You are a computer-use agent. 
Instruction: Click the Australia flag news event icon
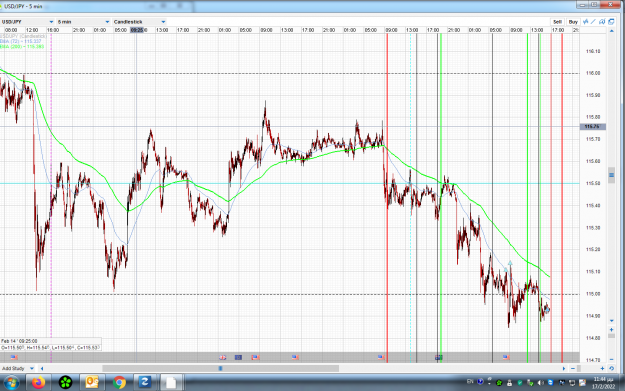[439, 357]
